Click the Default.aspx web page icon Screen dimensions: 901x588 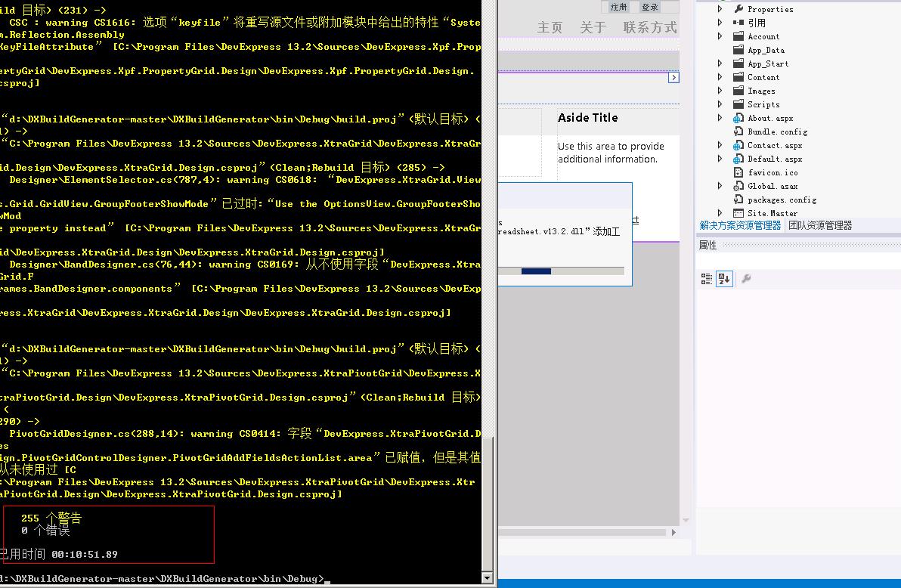[738, 159]
